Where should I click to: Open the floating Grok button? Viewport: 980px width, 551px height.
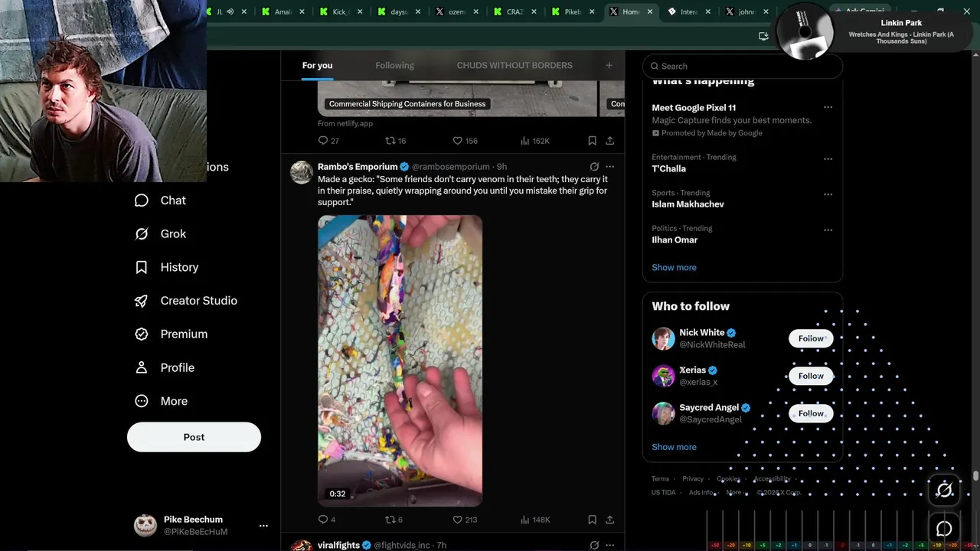[x=944, y=491]
